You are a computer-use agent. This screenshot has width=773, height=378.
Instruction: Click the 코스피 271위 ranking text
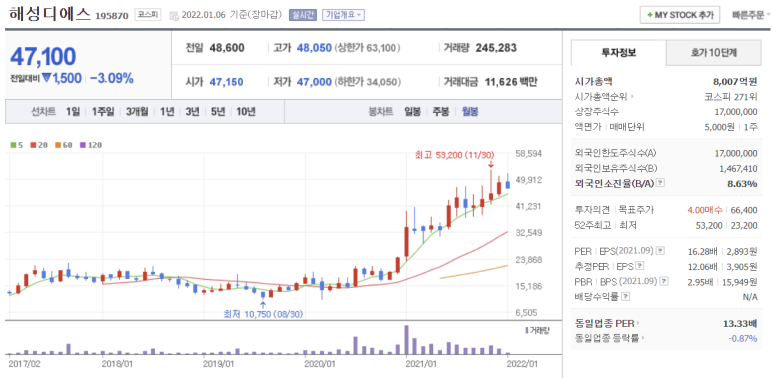tap(732, 97)
